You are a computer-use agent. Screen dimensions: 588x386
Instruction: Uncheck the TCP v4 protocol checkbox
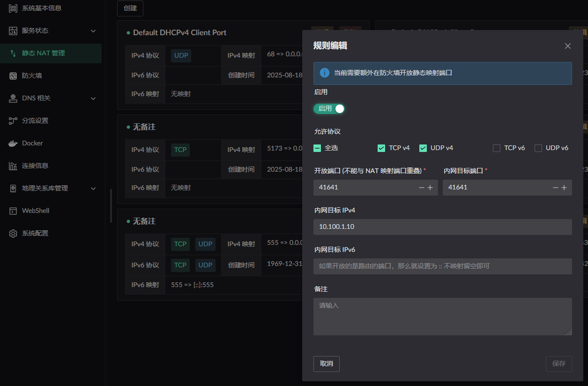381,148
